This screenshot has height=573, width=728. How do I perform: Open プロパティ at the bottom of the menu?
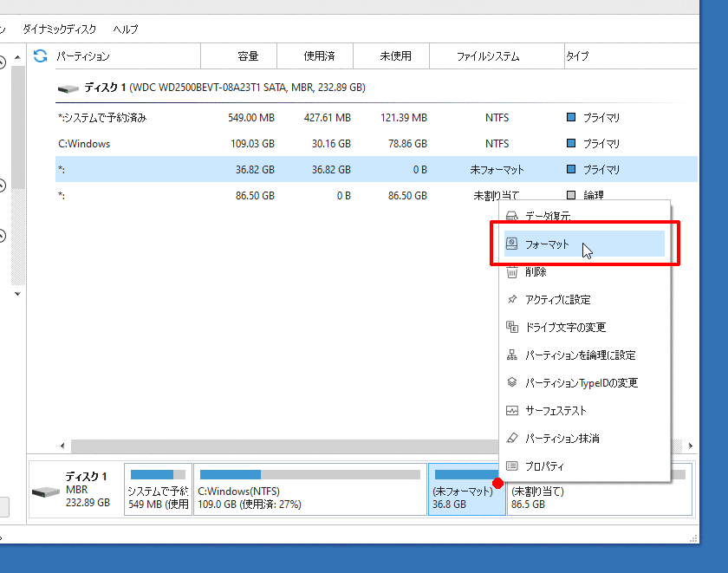[544, 466]
